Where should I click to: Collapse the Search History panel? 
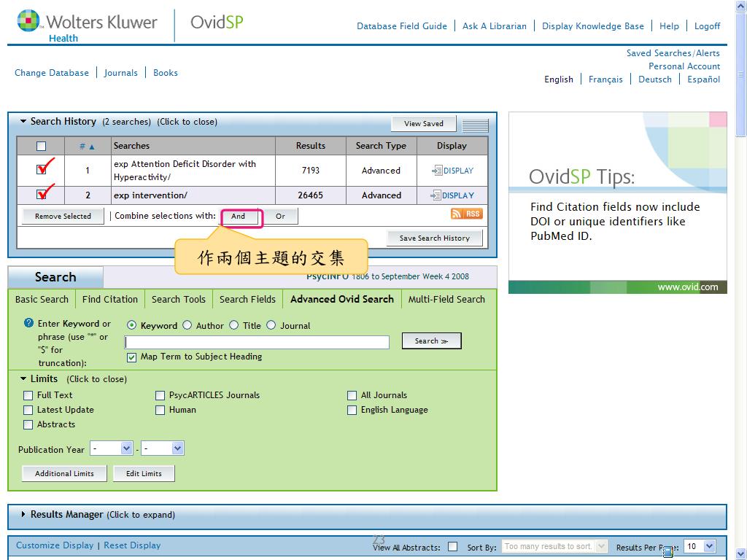(23, 122)
